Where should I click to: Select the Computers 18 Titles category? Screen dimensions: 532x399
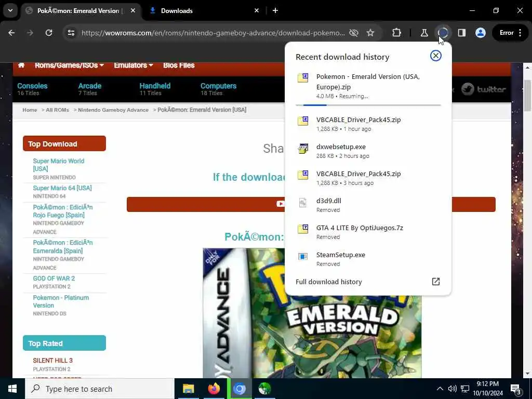[218, 89]
